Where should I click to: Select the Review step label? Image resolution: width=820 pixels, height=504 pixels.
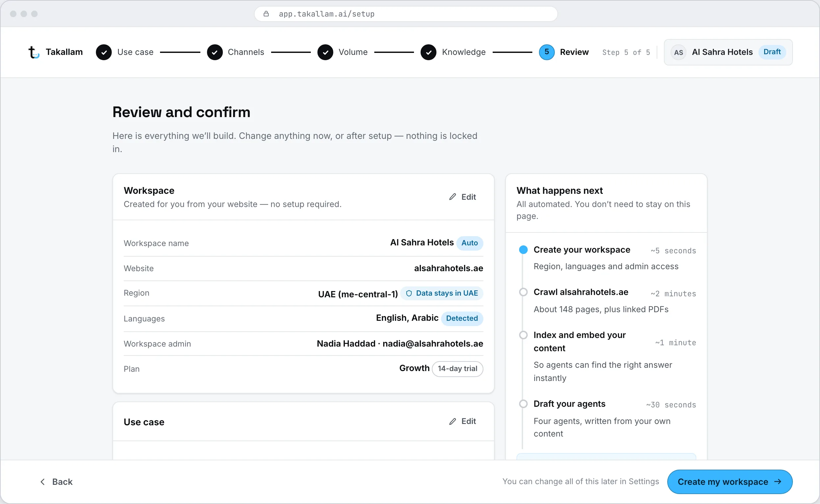click(574, 52)
